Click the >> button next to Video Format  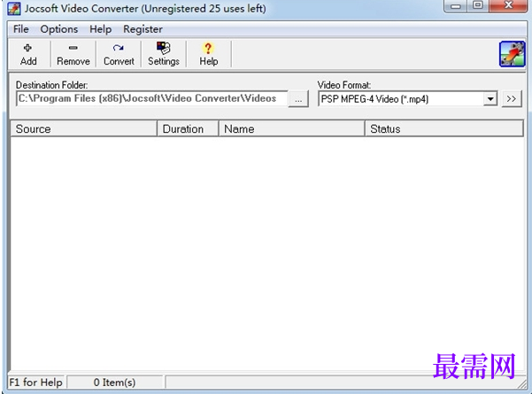512,99
